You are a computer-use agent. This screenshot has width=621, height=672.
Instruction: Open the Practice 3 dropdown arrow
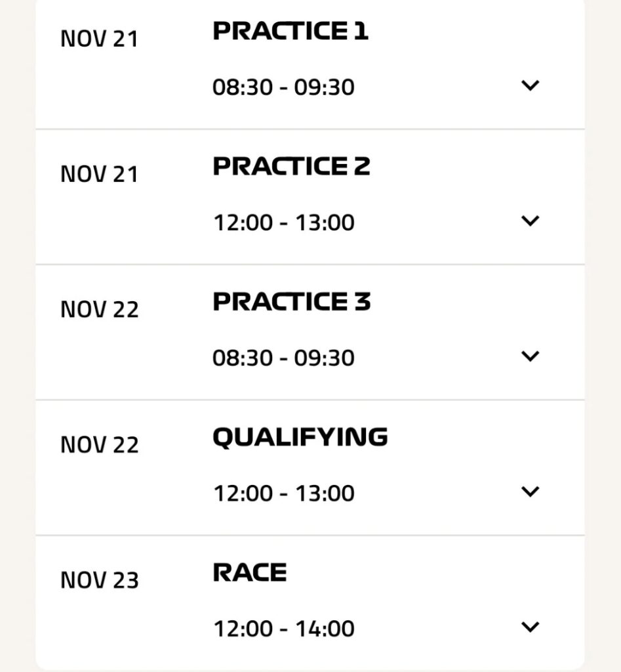[x=530, y=356]
